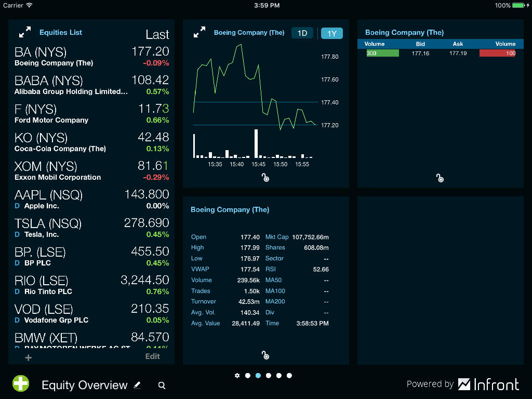This screenshot has width=532, height=399.
Task: Tap red ask volume bar 100
Action: [x=497, y=54]
